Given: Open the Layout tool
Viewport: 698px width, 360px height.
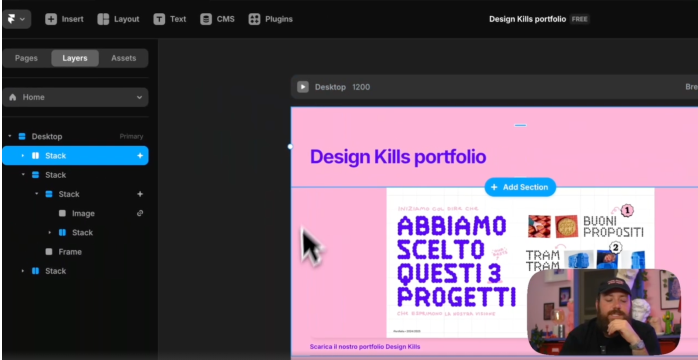Looking at the screenshot, I should coord(118,19).
